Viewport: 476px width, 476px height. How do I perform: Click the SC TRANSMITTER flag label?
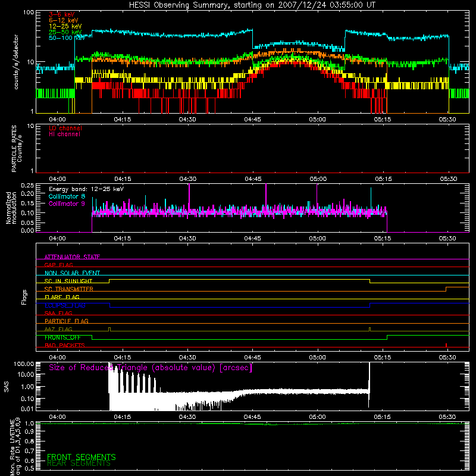click(x=68, y=289)
